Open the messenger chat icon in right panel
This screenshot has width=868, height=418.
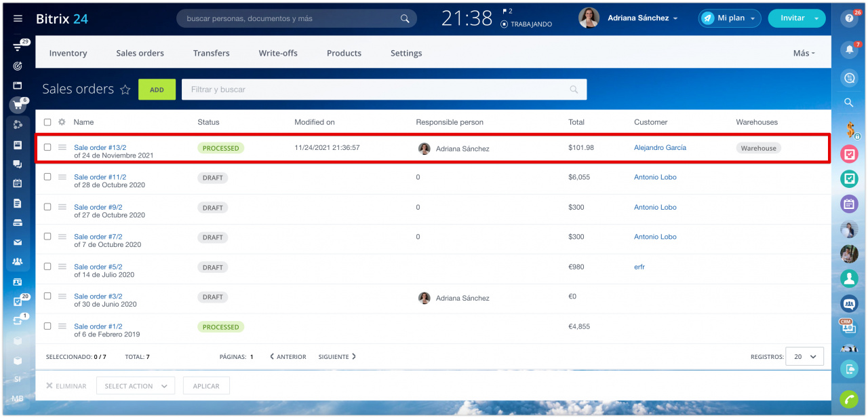(x=849, y=78)
